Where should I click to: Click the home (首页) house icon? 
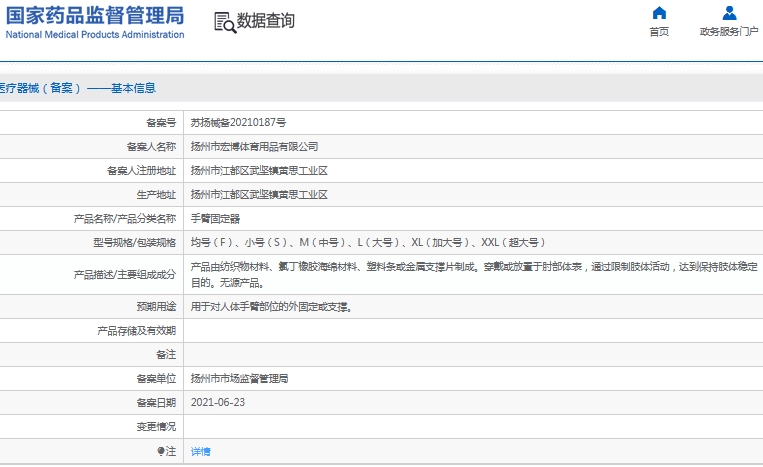tap(659, 13)
